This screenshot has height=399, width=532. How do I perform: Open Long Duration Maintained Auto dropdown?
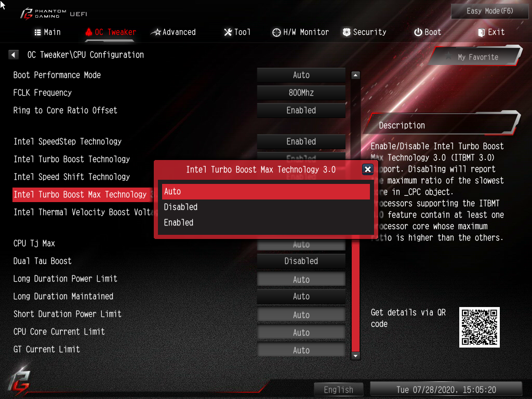click(301, 296)
